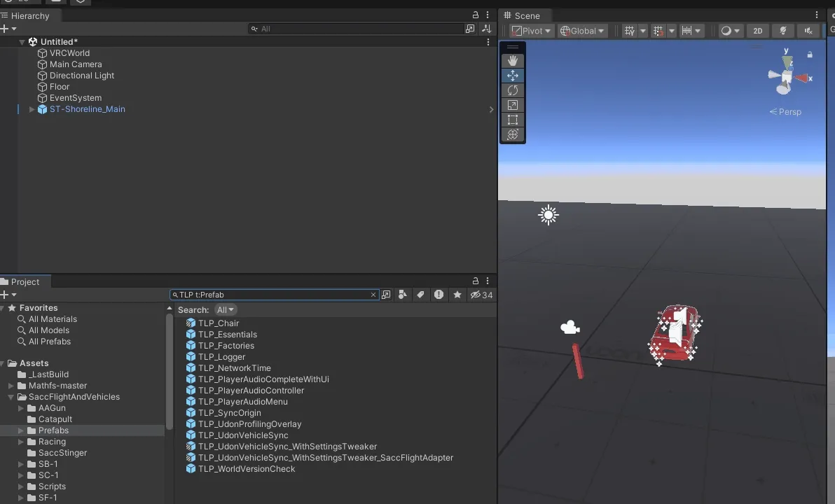Click the Search by Label tag icon
This screenshot has width=835, height=504.
420,295
